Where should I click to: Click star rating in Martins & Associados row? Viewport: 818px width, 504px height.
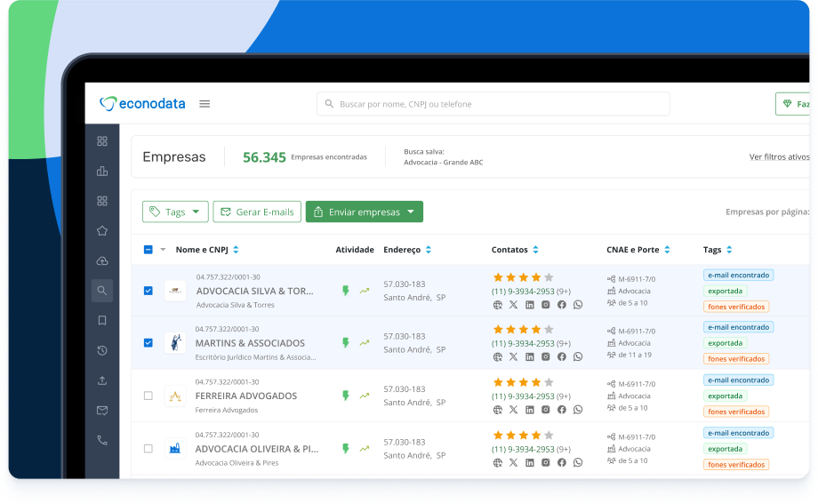click(x=523, y=329)
